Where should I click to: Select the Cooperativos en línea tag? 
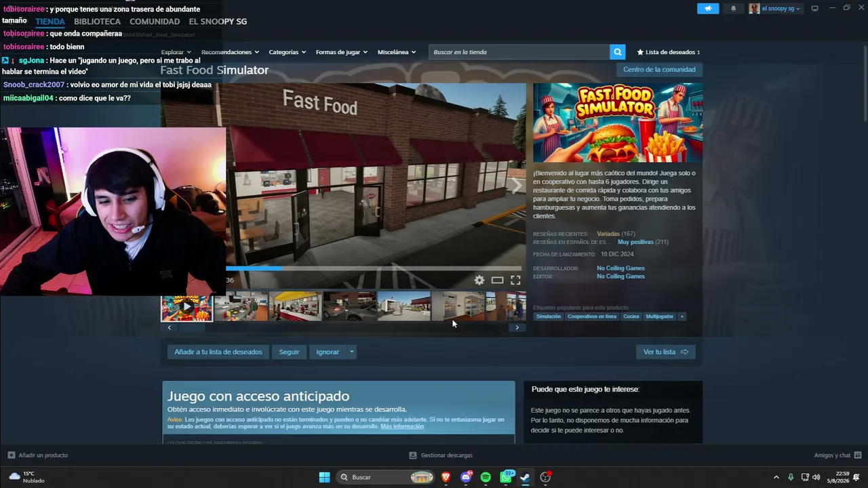click(592, 317)
